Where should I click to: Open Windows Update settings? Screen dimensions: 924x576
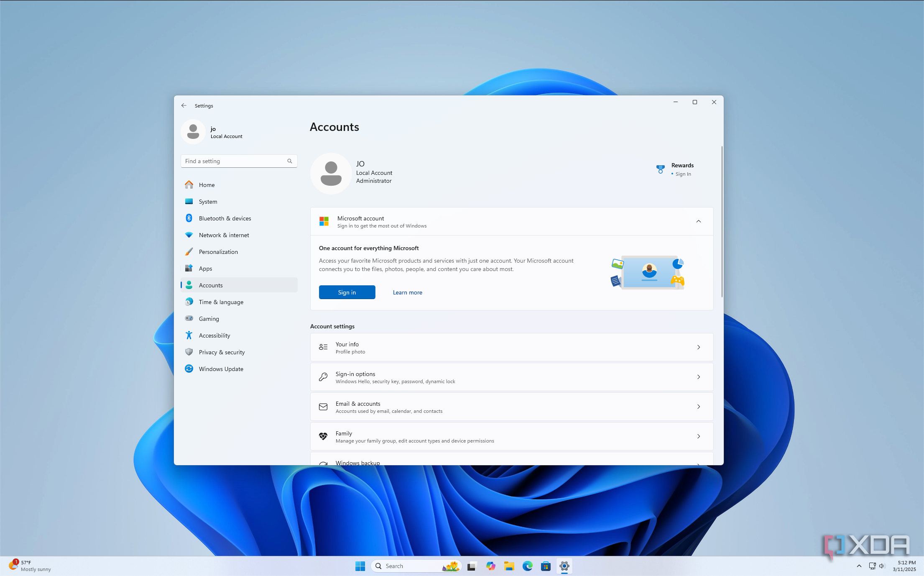click(x=239, y=369)
